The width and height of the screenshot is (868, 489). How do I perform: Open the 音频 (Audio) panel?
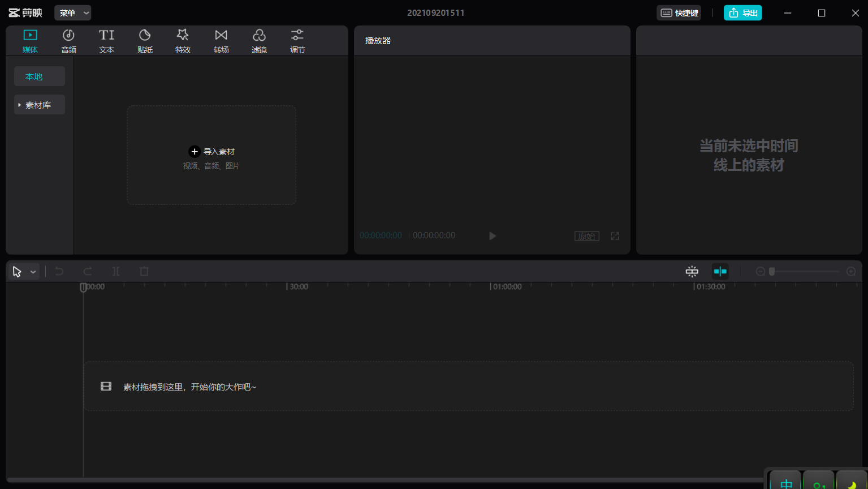68,41
